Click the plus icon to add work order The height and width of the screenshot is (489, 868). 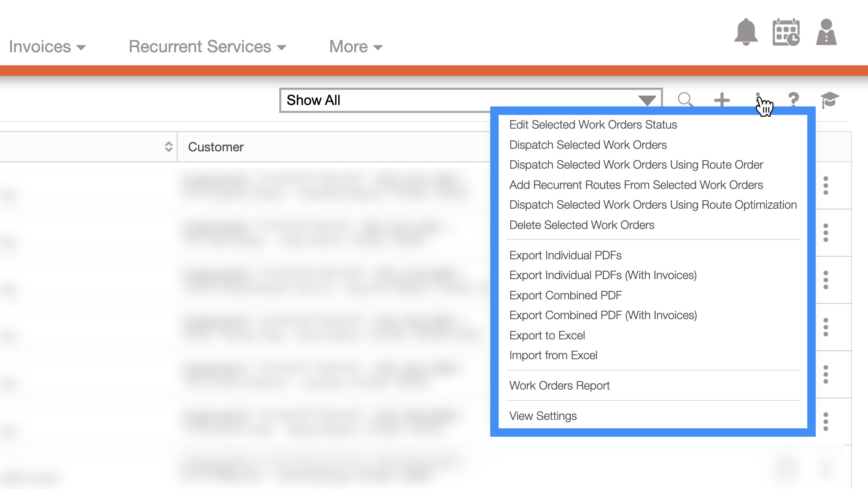[x=722, y=100]
